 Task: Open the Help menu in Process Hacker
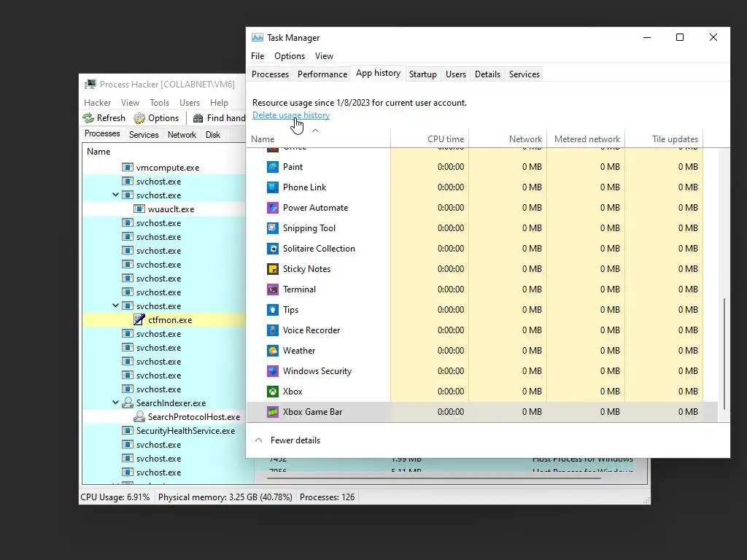pos(219,103)
